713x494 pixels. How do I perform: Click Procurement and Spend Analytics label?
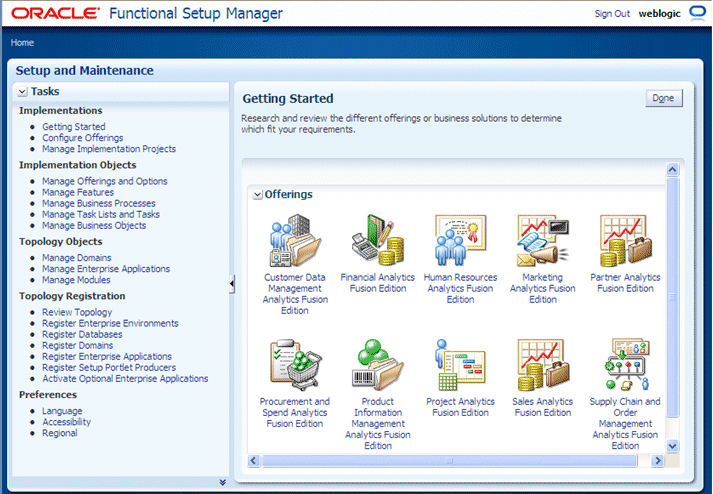click(295, 413)
